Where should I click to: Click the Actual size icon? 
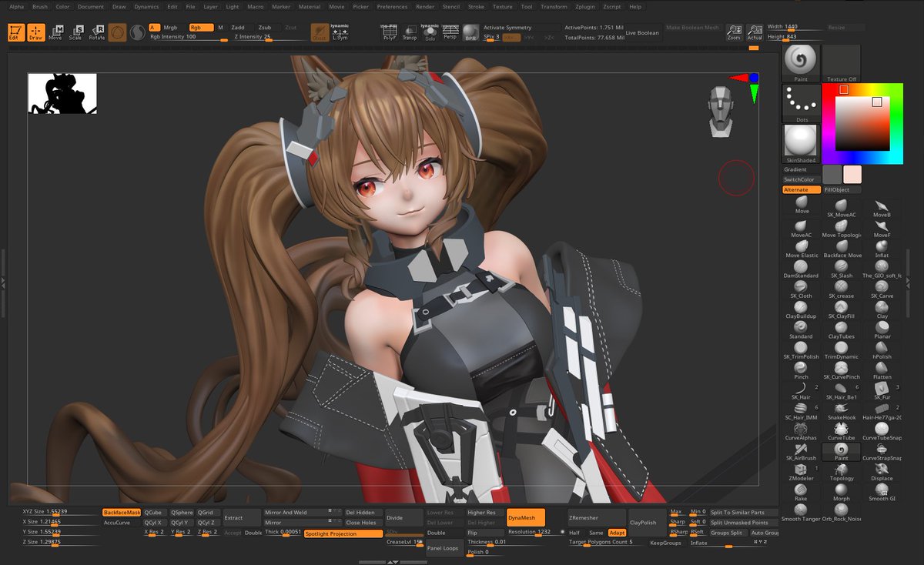(x=755, y=32)
